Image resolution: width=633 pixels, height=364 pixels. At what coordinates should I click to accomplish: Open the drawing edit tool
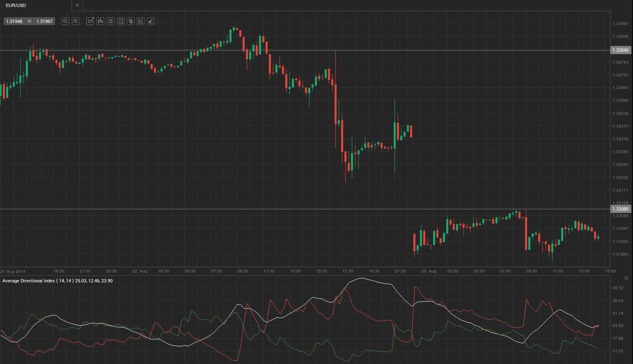pos(141,21)
